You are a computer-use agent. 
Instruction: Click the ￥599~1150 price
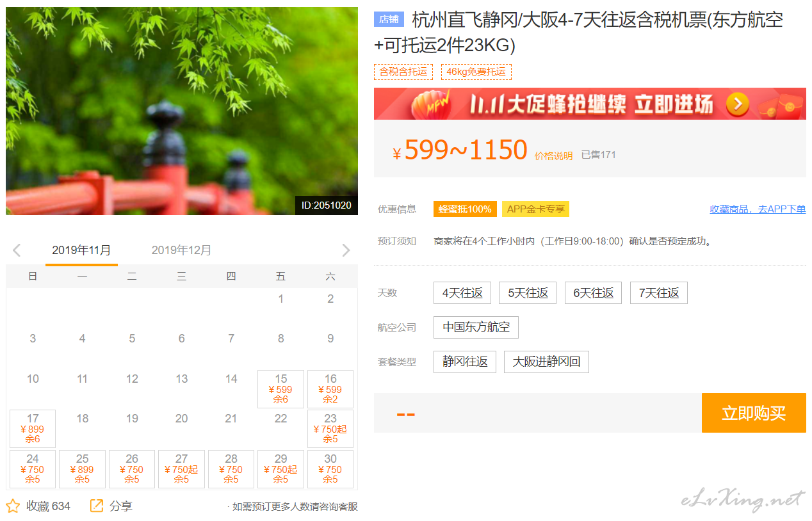pos(460,150)
